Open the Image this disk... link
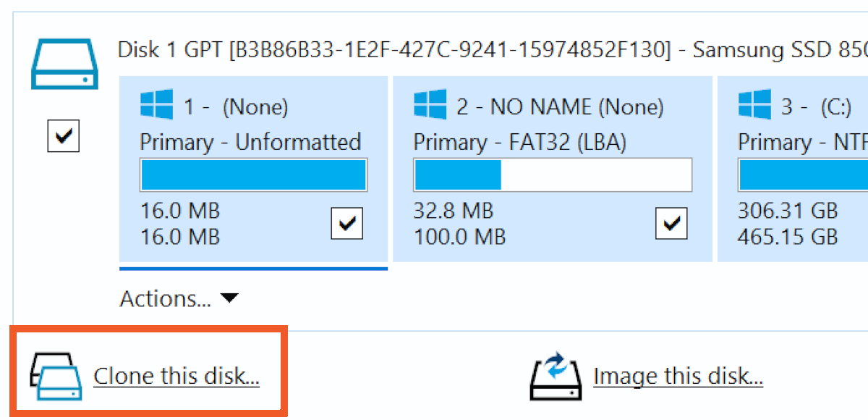Viewport: 868px width, 420px height. (678, 377)
